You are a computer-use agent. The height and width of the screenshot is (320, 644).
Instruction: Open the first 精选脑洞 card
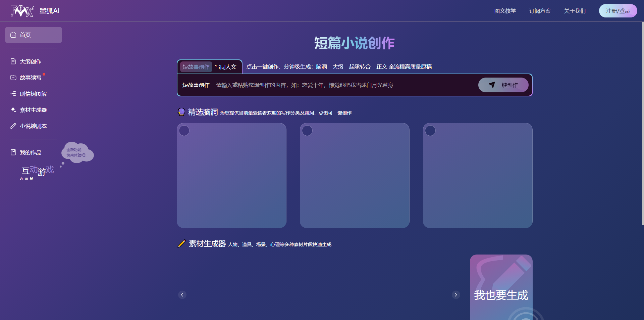point(231,175)
